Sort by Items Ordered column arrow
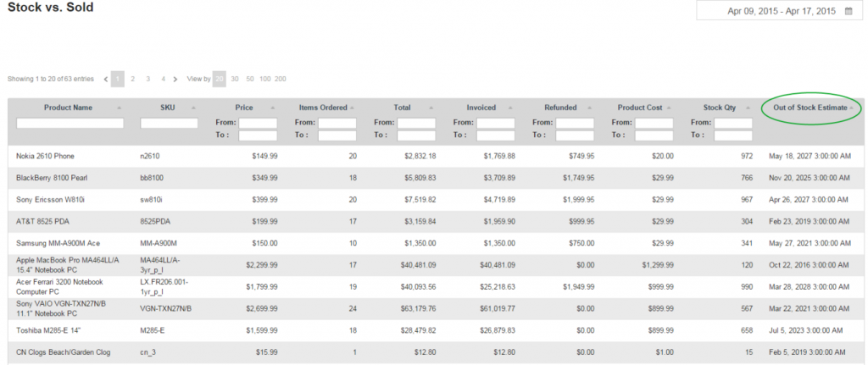Image resolution: width=868 pixels, height=365 pixels. [352, 108]
